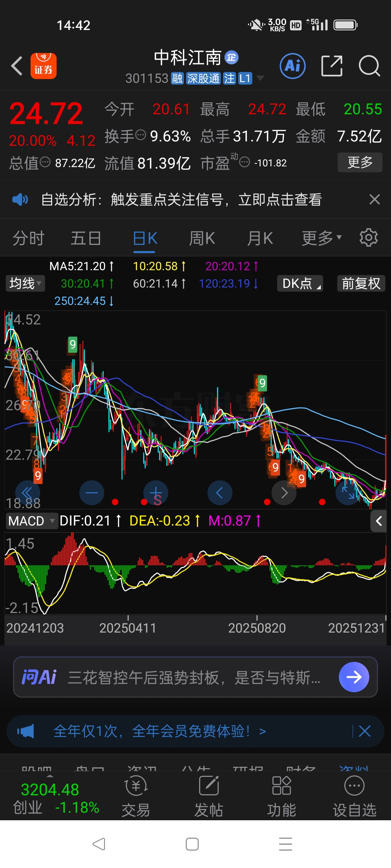The height and width of the screenshot is (868, 391).
Task: Tap the speaker icon beside 自选分析
Action: (x=20, y=199)
